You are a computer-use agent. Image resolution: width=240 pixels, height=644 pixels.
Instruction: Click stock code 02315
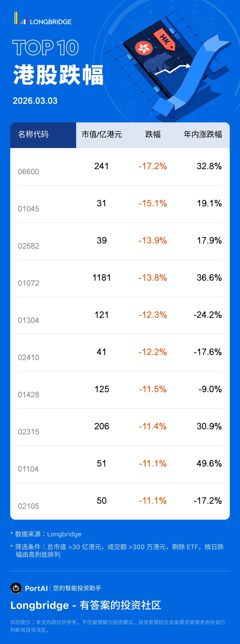click(28, 432)
